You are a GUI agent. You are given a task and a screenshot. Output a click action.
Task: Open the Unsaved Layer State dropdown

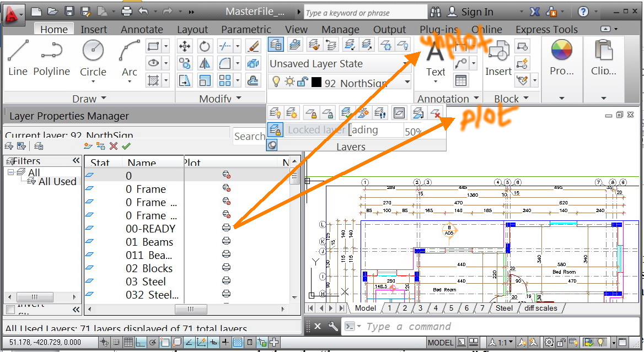coord(406,63)
